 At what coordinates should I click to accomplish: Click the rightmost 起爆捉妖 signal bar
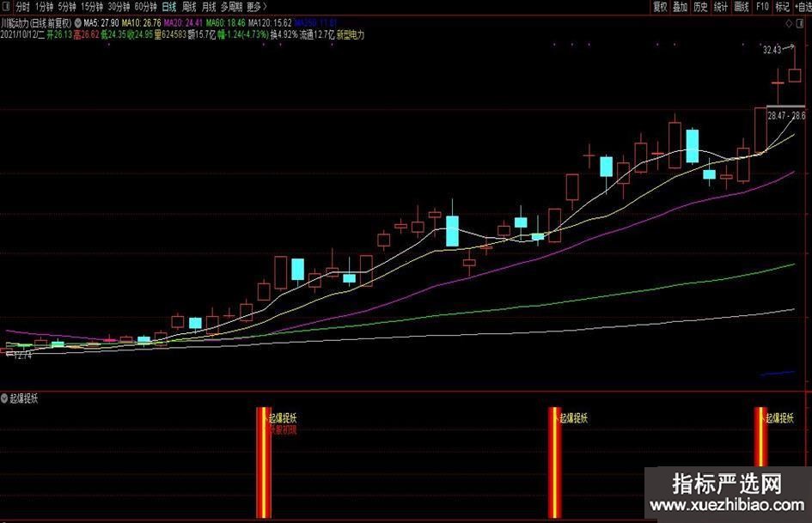[x=760, y=436]
